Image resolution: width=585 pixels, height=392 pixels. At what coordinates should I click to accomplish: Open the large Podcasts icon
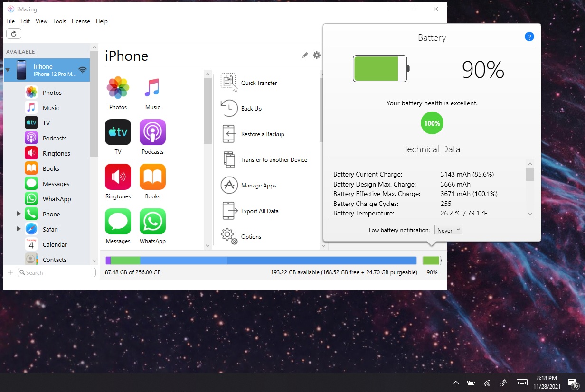(x=152, y=132)
